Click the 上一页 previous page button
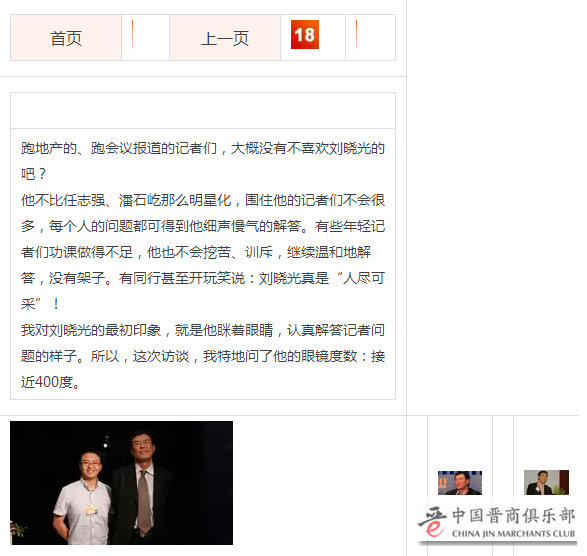The height and width of the screenshot is (556, 587). click(225, 38)
